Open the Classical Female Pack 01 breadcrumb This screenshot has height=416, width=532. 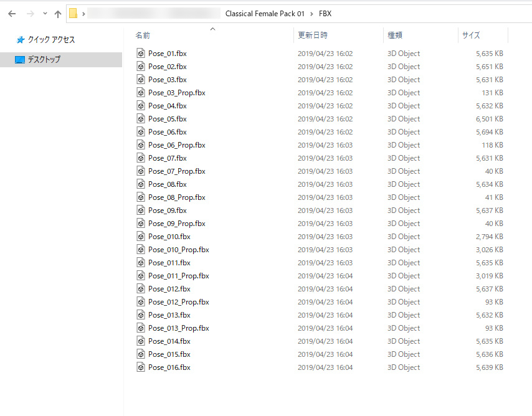265,13
